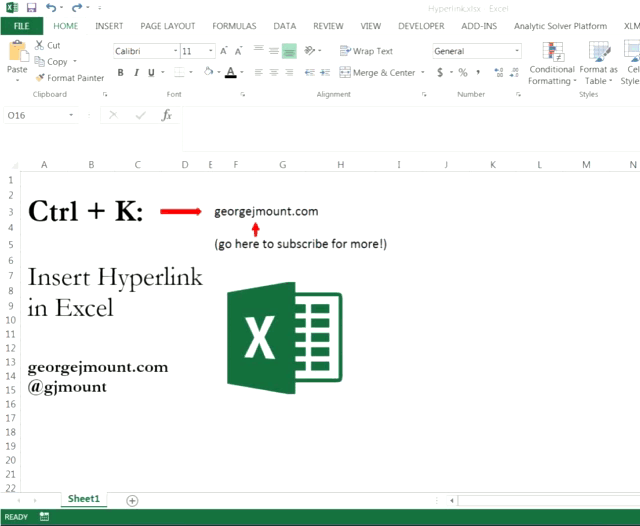Select cell containing georgejmount.com in row 3
Viewport: 640px width, 526px height.
(266, 211)
